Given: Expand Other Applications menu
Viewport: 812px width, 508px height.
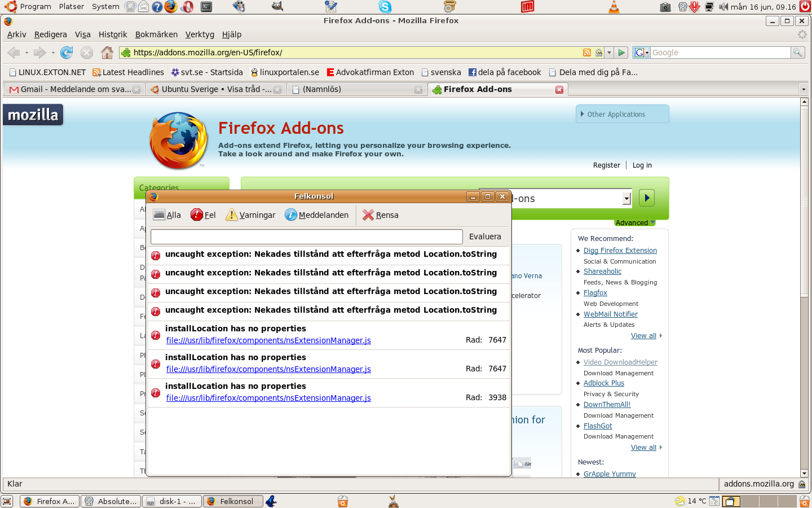Looking at the screenshot, I should (x=622, y=114).
